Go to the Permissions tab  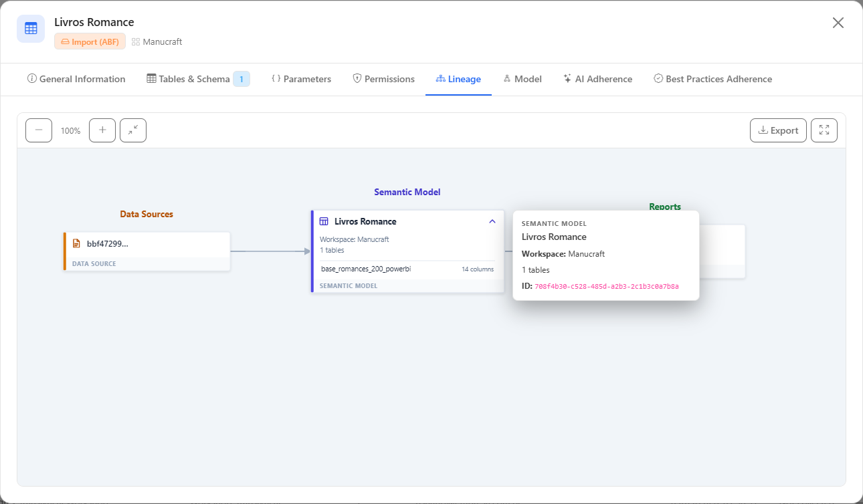click(x=383, y=79)
